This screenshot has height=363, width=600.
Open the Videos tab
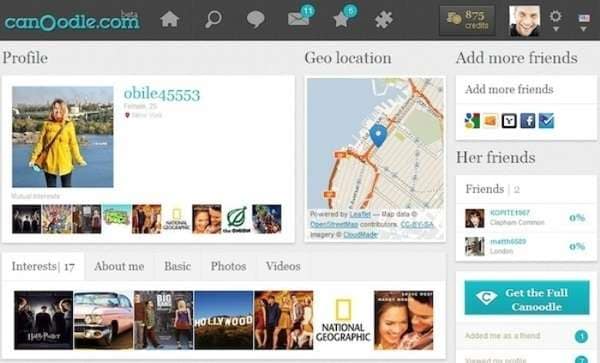283,266
